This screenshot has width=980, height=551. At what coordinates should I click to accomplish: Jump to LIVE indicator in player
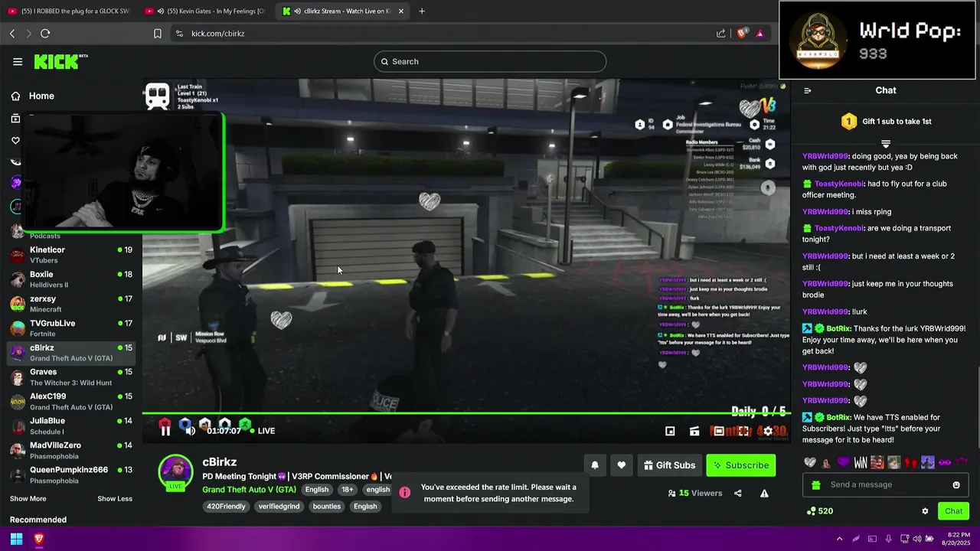(x=261, y=431)
